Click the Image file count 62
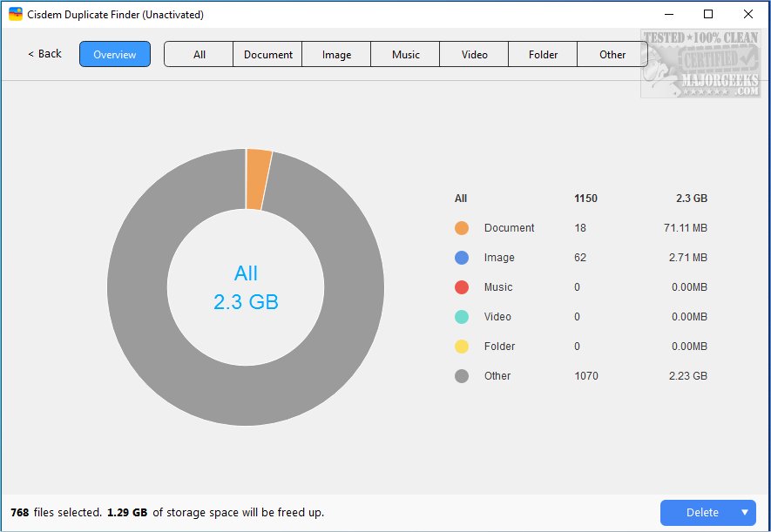Screen dimensions: 771x532 pos(580,258)
